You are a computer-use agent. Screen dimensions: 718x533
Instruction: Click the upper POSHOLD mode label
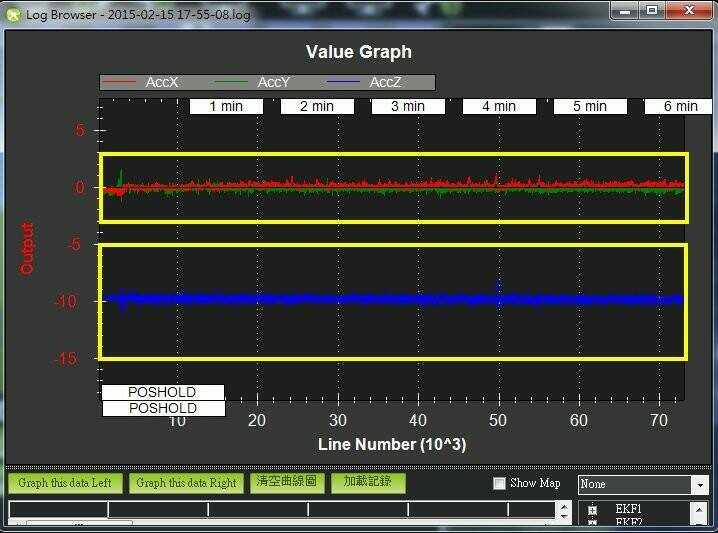[163, 392]
